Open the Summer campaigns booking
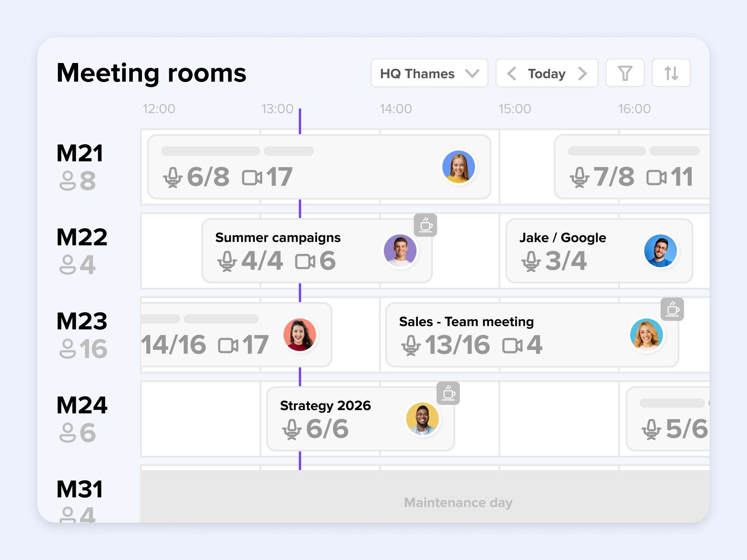 tap(278, 238)
